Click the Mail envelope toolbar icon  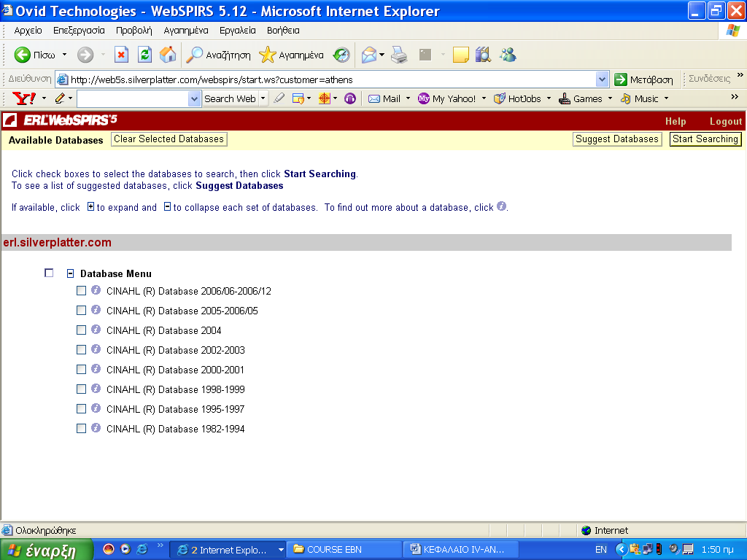point(369,55)
